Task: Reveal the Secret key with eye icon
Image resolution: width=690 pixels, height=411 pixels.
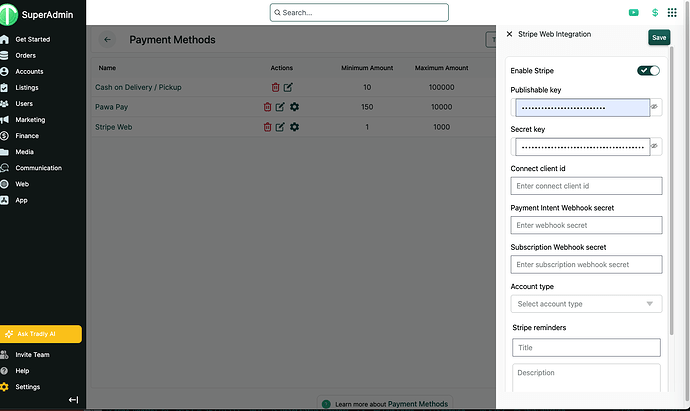Action: 655,146
